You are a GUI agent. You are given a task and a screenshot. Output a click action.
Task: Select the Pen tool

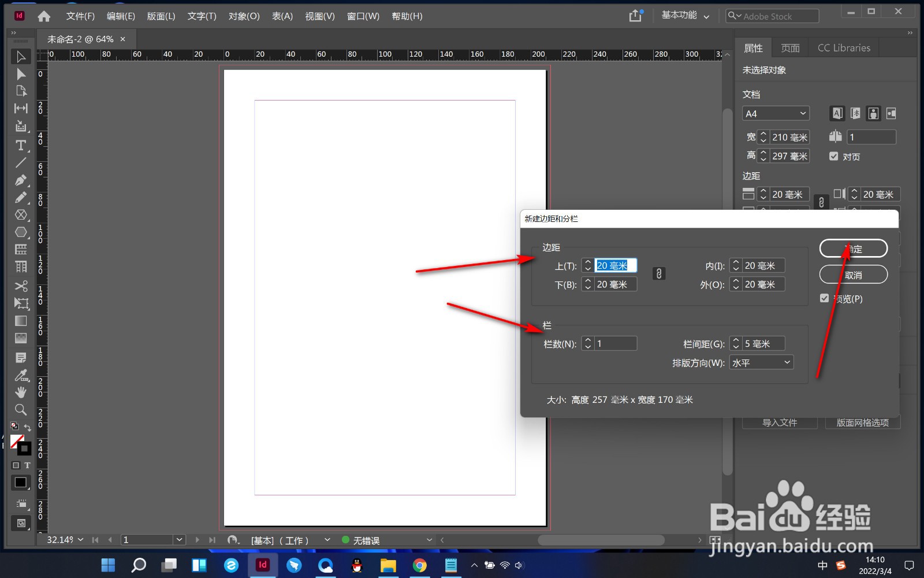tap(21, 180)
